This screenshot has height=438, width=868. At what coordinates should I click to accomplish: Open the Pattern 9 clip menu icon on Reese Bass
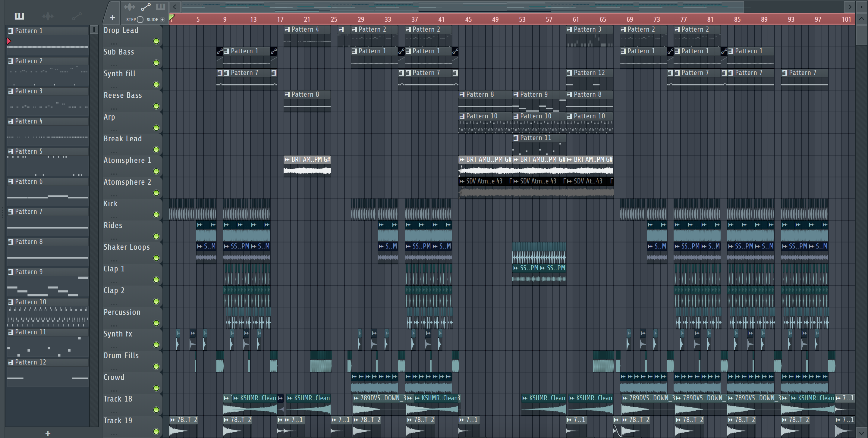(x=516, y=95)
